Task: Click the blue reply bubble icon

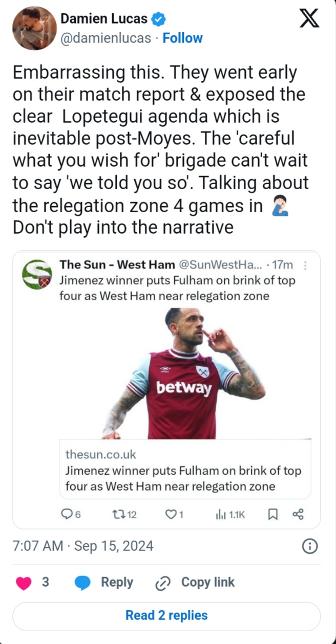Action: 82,583
